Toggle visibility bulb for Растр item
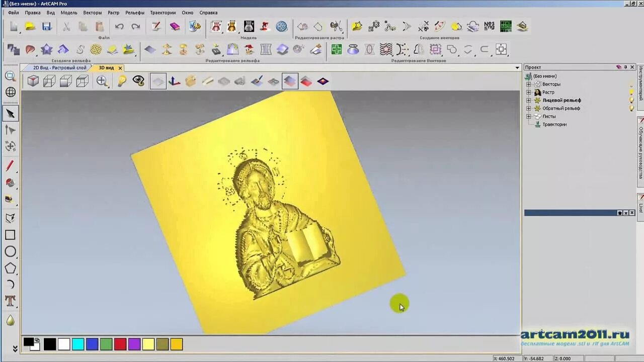The width and height of the screenshot is (644, 362). click(x=631, y=93)
